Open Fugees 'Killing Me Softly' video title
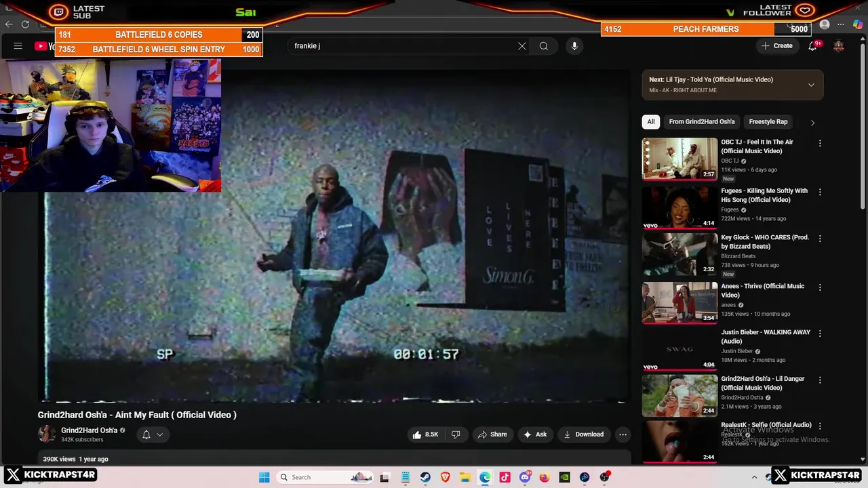This screenshot has width=868, height=488. click(x=764, y=195)
